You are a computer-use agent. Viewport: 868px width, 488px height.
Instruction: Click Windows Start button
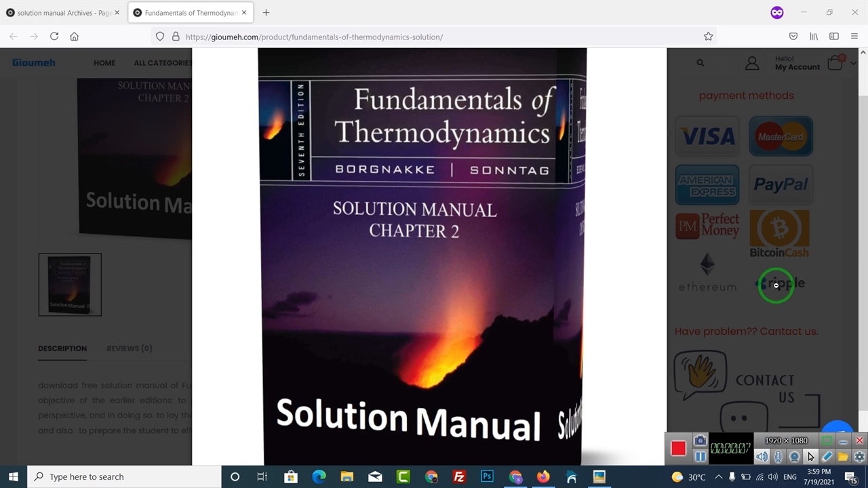(14, 476)
